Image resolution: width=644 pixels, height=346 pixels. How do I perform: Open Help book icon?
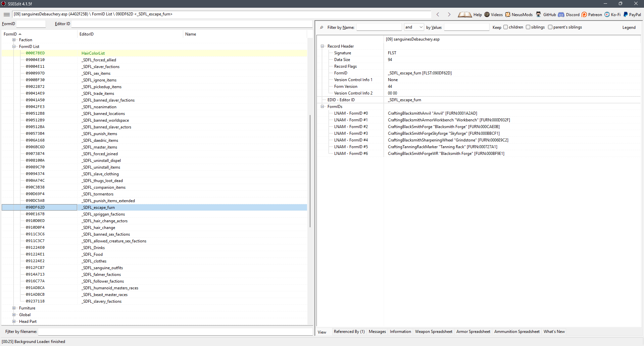pos(464,14)
